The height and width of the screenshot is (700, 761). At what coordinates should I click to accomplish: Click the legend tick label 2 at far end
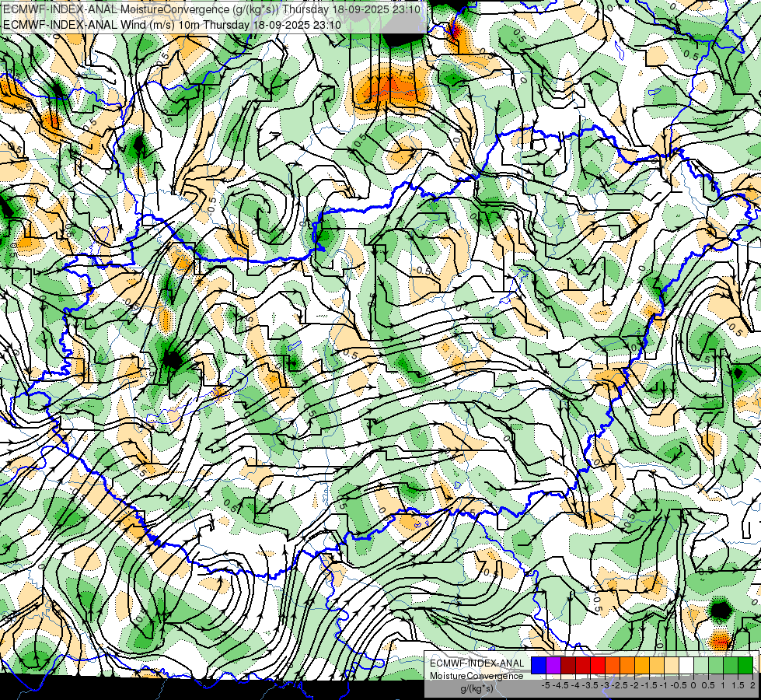(752, 685)
